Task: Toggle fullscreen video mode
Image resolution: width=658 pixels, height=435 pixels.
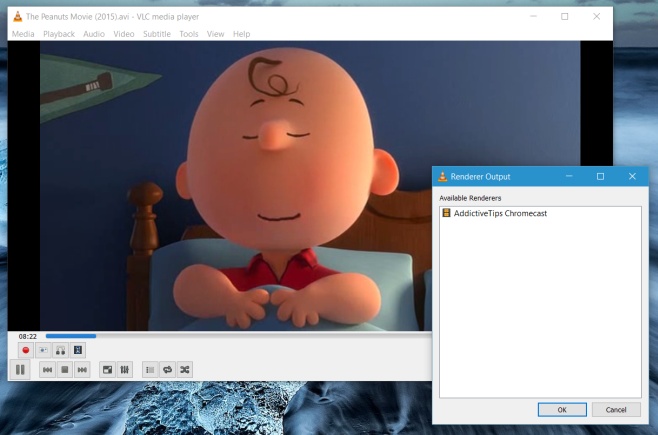Action: (107, 370)
